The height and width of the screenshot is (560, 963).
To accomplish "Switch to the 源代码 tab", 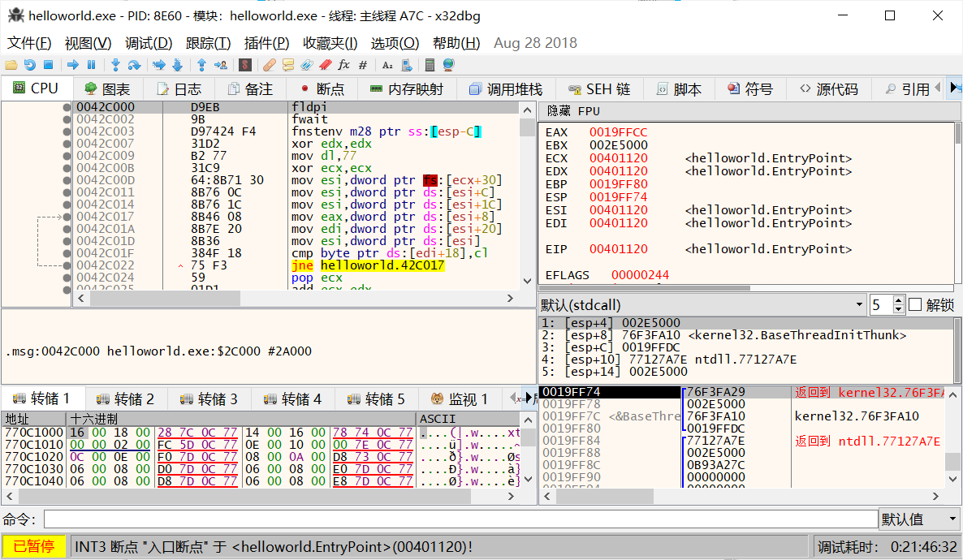I will coord(828,89).
